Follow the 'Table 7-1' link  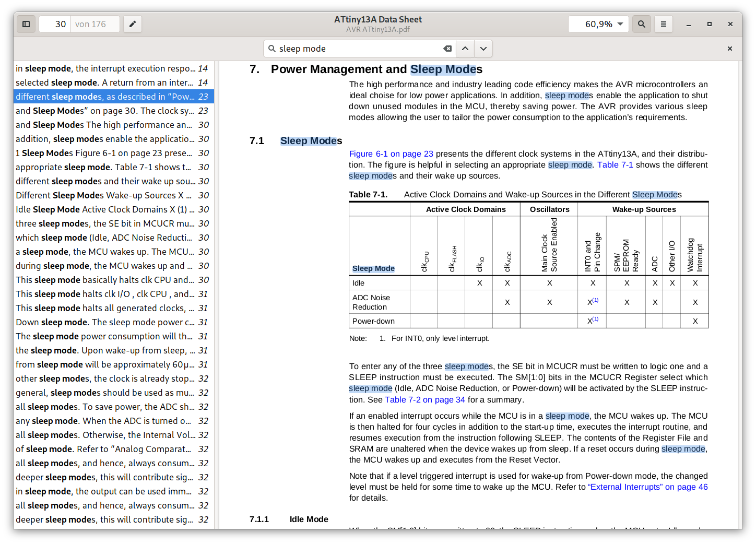[615, 165]
